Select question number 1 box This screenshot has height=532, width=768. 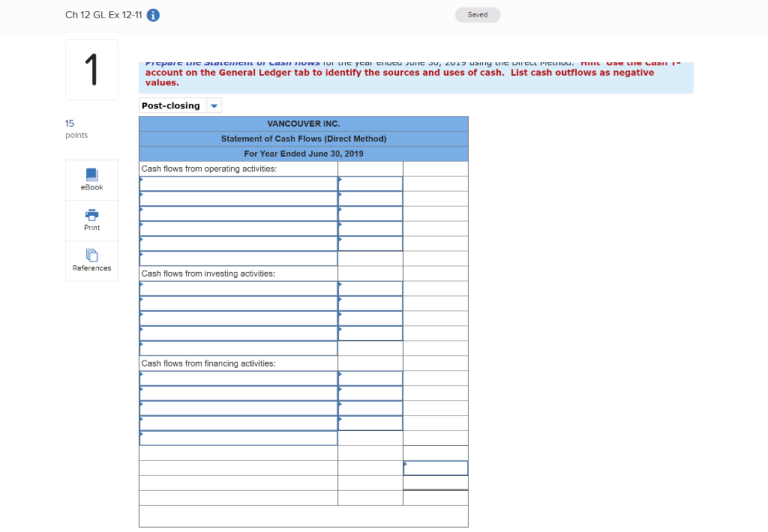[91, 70]
